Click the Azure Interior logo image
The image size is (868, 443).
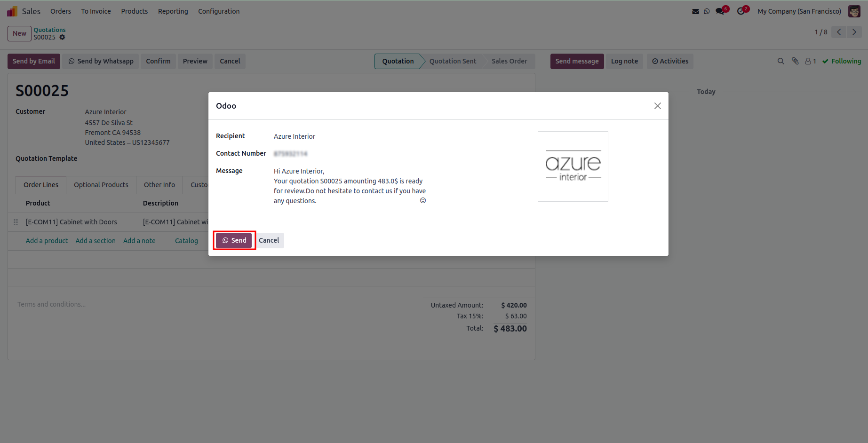pyautogui.click(x=573, y=166)
